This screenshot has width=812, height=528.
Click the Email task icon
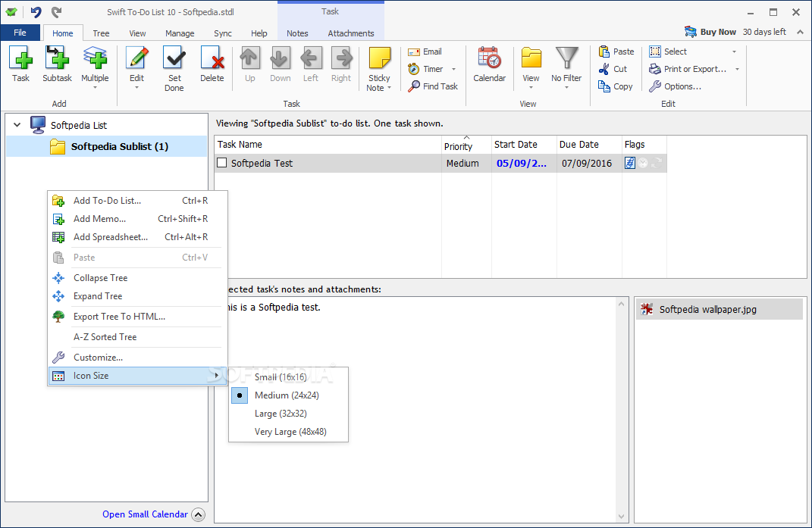pos(425,52)
